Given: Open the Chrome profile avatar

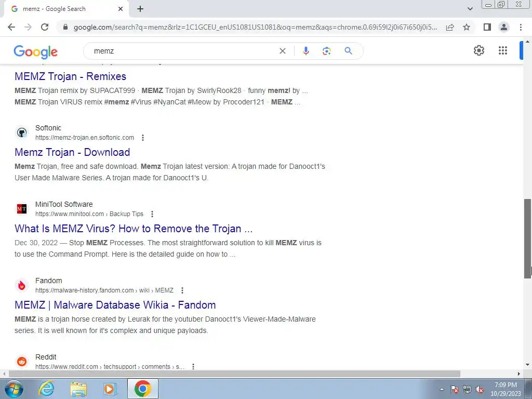Looking at the screenshot, I should pyautogui.click(x=504, y=27).
